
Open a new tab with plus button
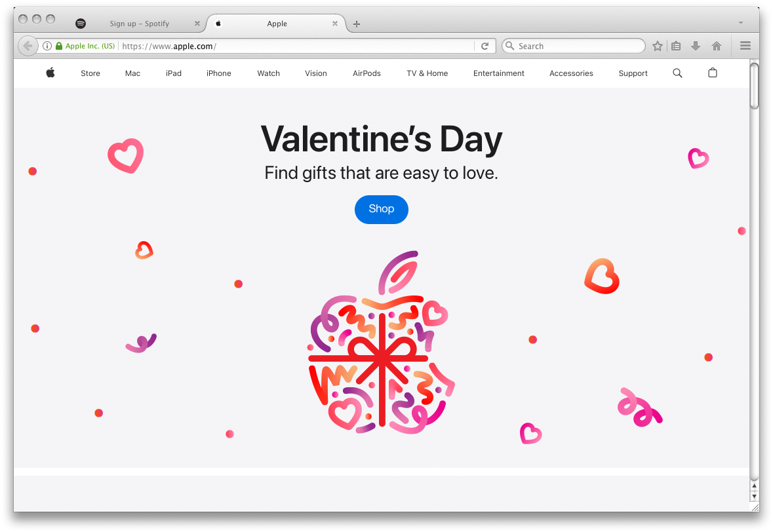357,24
